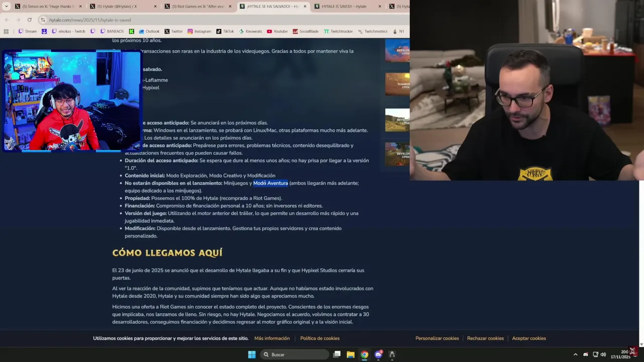Open the SocialBlade bookmark

coord(305,31)
